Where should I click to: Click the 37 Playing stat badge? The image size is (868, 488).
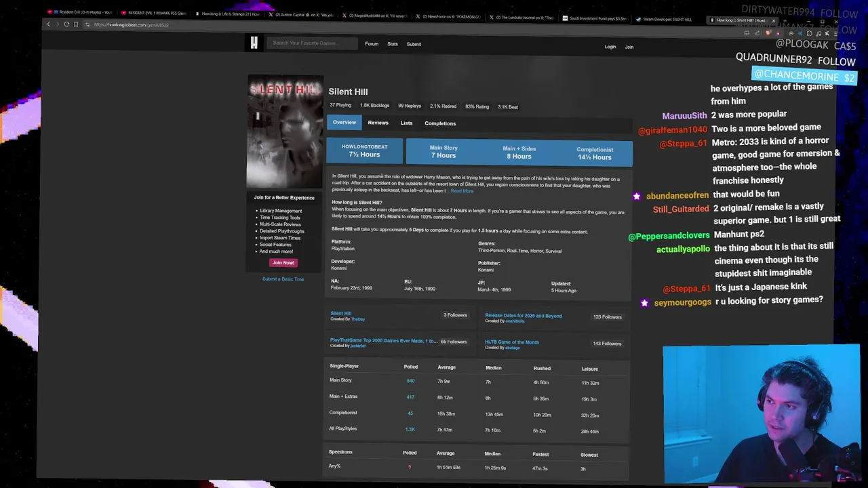340,106
